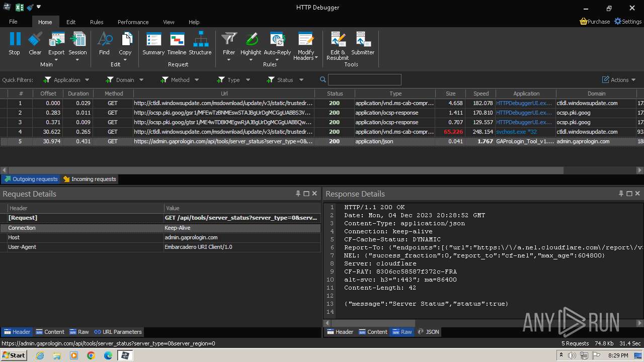Viewport: 644px width, 362px height.
Task: Open Chrome from the taskbar
Action: tap(91, 355)
